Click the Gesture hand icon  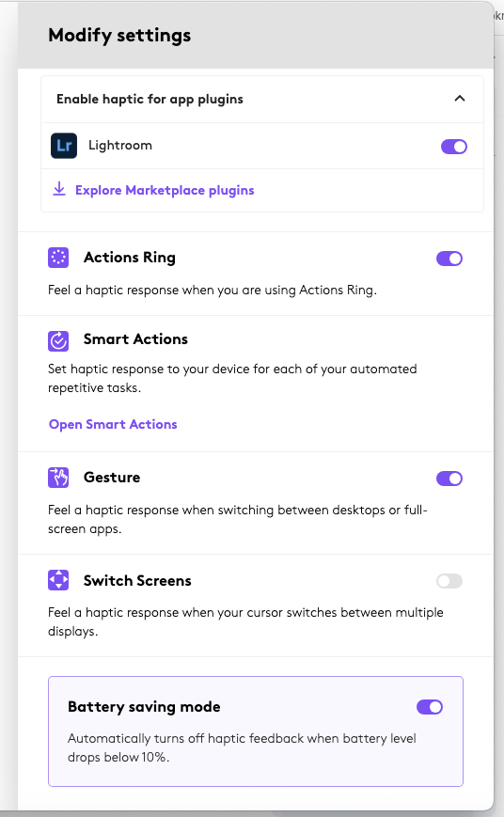[x=58, y=478]
